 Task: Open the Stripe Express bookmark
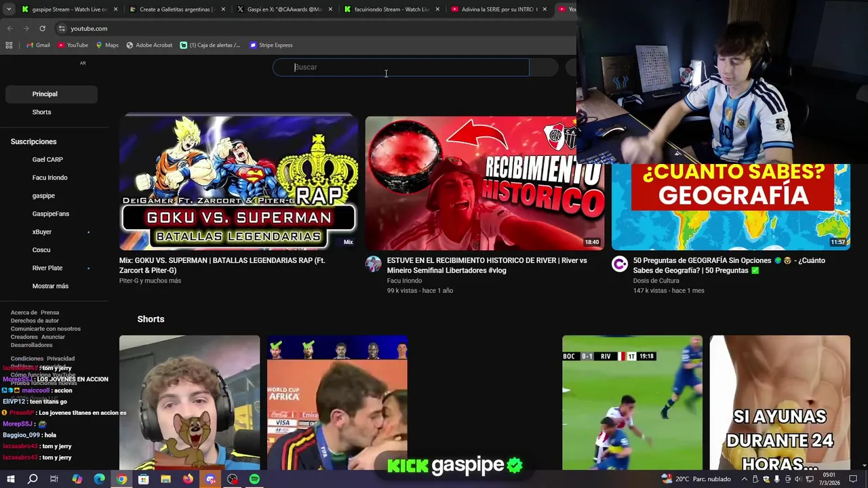click(271, 45)
